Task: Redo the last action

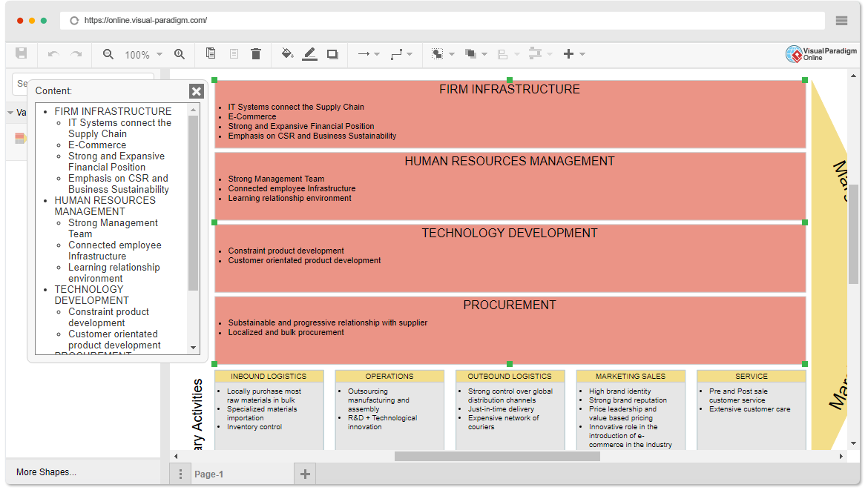Action: (x=76, y=53)
